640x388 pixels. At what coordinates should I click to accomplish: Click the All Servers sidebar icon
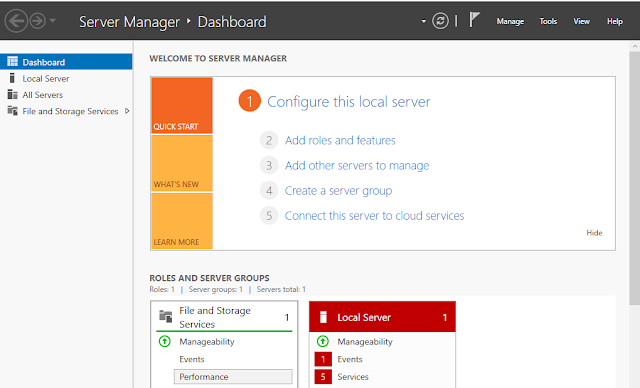13,95
